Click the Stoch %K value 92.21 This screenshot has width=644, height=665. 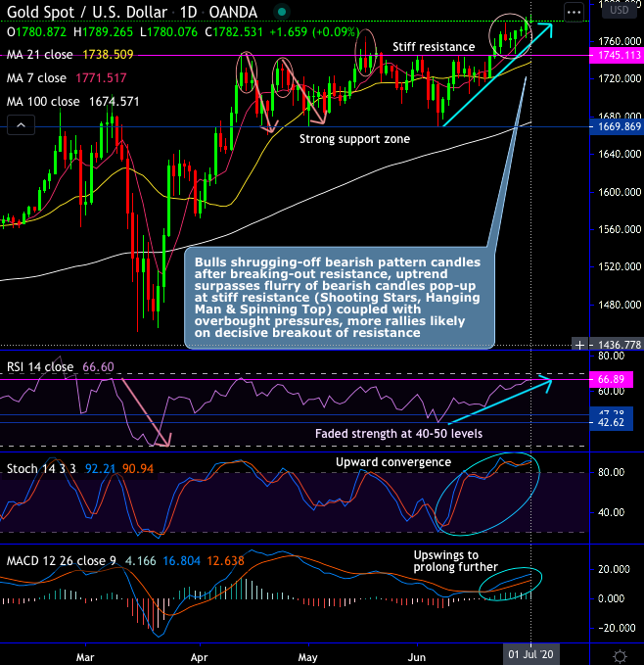(x=101, y=469)
